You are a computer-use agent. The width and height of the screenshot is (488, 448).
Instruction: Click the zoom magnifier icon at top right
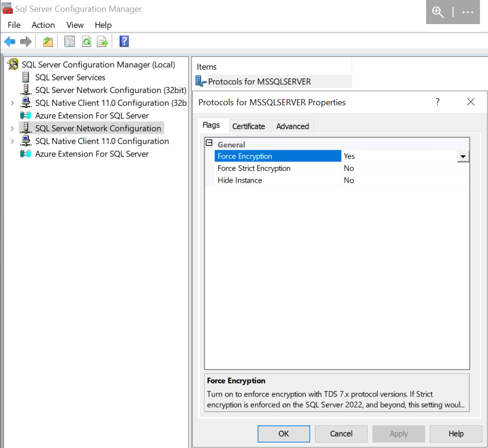(438, 12)
